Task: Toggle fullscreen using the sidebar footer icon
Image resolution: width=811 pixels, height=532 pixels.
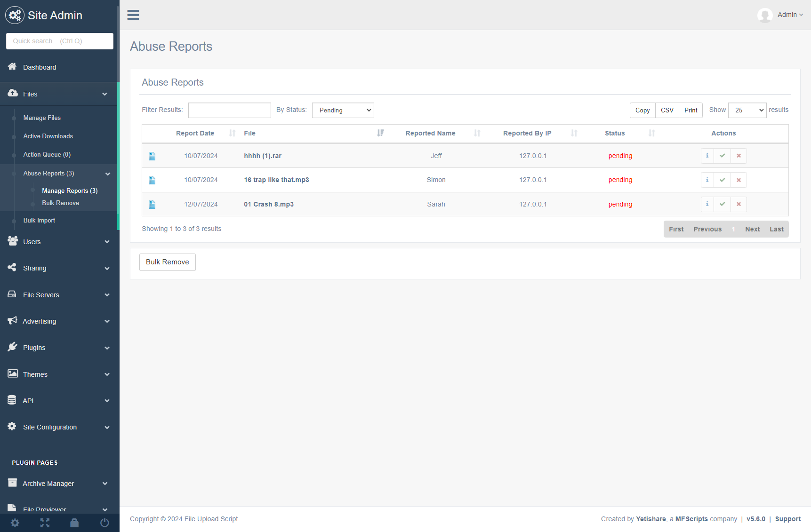Action: (45, 523)
